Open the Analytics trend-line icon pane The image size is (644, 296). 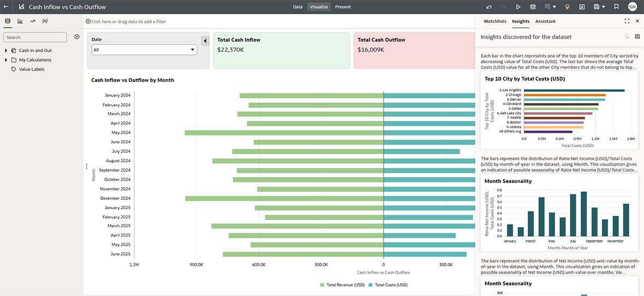pos(33,21)
